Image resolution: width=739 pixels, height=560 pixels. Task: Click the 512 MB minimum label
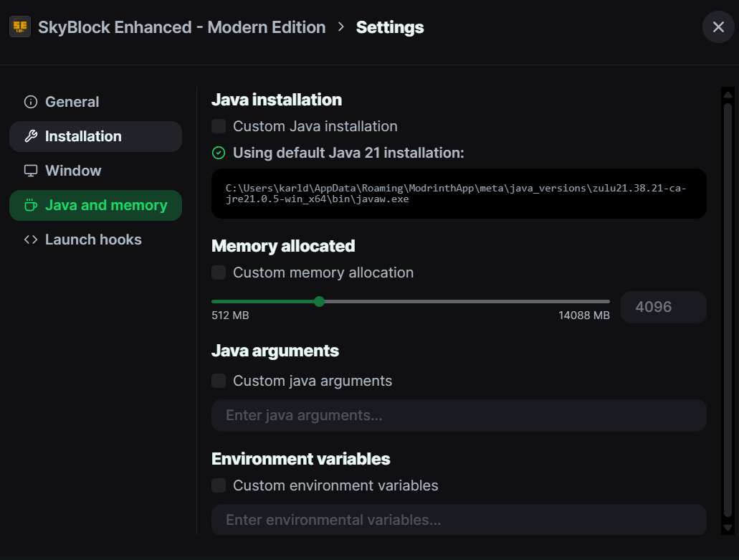[x=230, y=315]
